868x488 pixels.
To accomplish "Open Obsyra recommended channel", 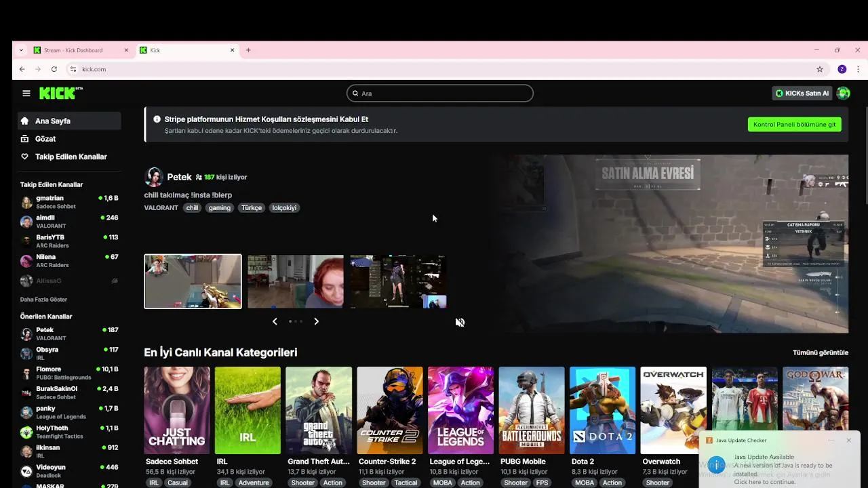I will (69, 353).
